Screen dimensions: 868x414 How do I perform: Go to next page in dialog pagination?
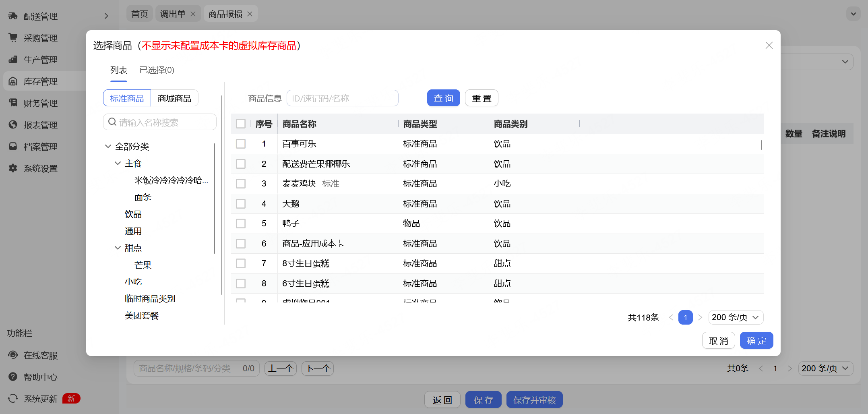tap(700, 317)
